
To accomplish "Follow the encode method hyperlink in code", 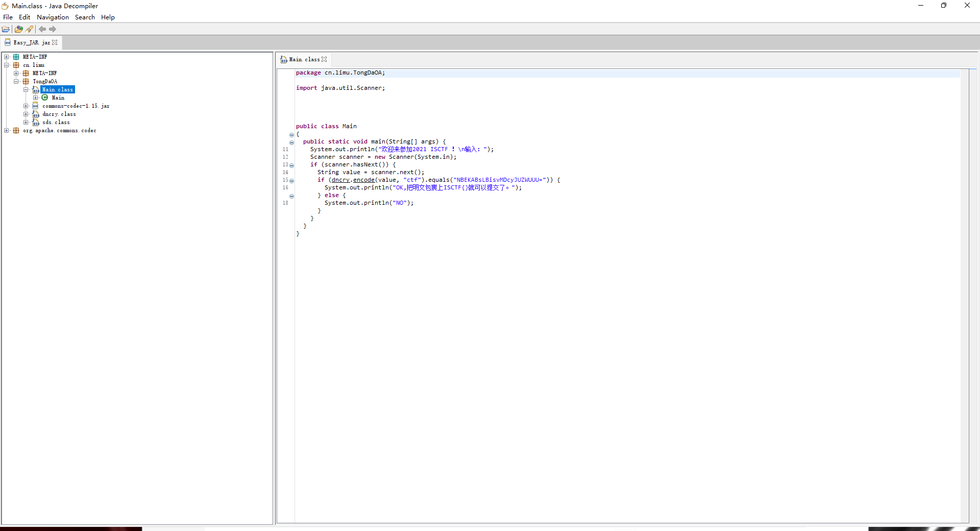I will pos(364,180).
